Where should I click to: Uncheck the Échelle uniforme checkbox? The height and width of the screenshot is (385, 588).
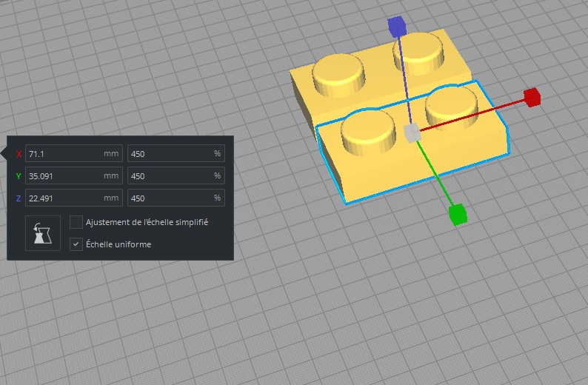coord(76,244)
